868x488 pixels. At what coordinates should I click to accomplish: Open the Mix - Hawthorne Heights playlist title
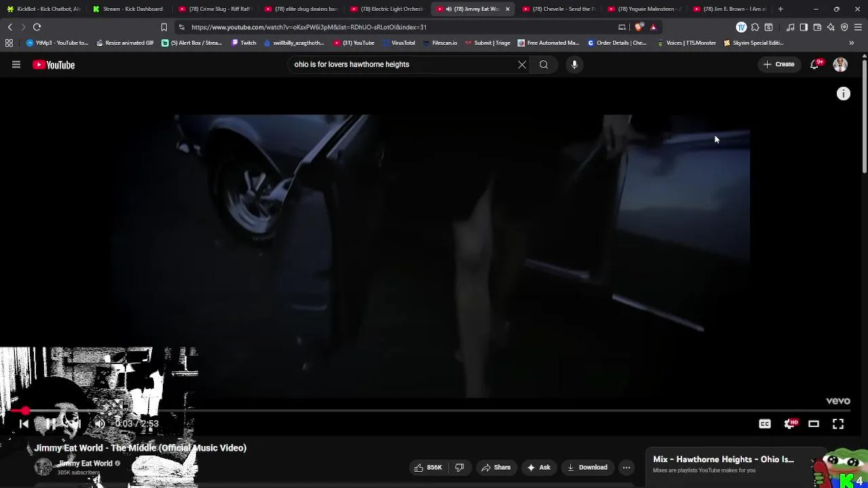(x=723, y=460)
